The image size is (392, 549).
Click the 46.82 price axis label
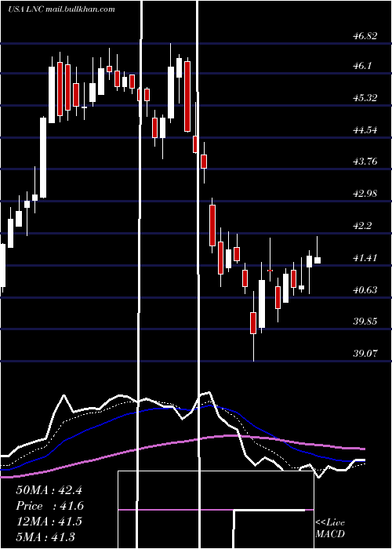[365, 36]
